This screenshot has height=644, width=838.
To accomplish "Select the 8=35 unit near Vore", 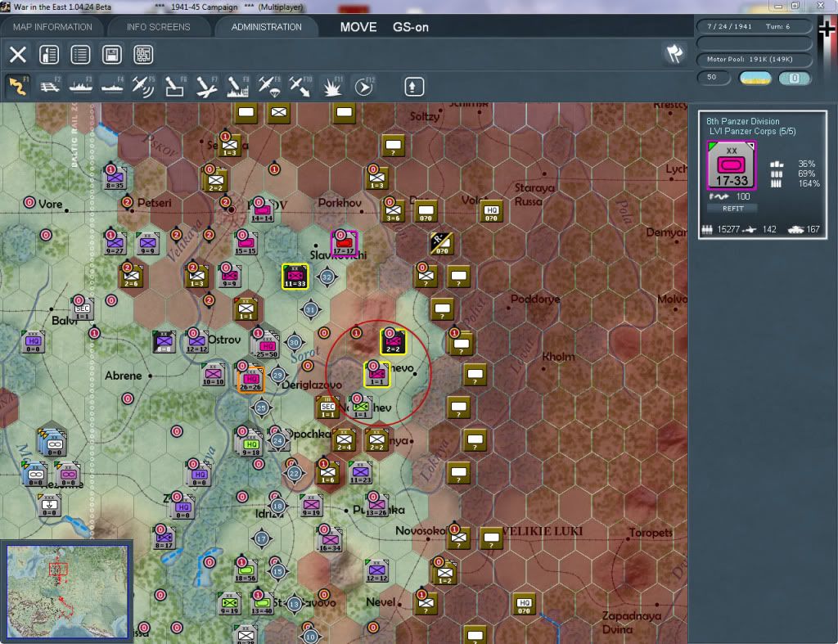I will coord(115,178).
